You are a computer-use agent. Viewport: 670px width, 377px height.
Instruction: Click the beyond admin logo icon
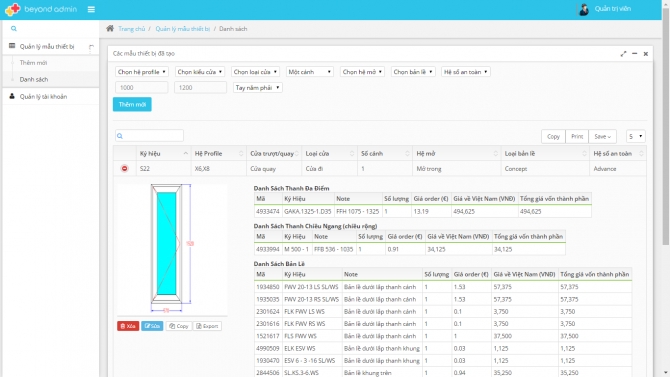pyautogui.click(x=12, y=9)
